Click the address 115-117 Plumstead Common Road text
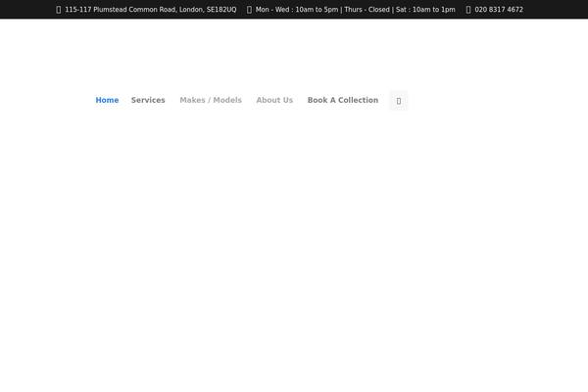Image resolution: width=588 pixels, height=392 pixels. [151, 10]
